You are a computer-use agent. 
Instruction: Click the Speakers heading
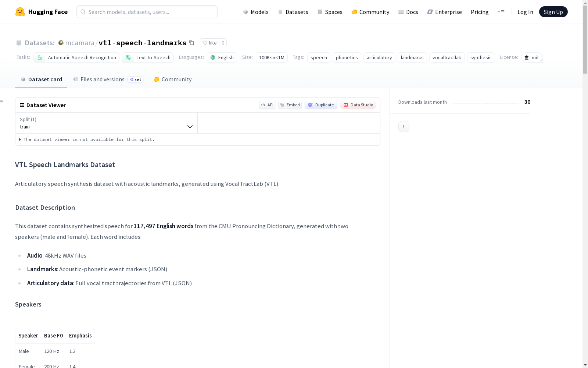pyautogui.click(x=28, y=304)
